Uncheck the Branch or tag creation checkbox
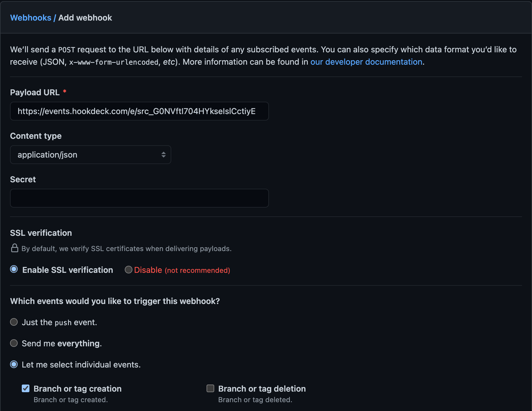 coord(26,388)
